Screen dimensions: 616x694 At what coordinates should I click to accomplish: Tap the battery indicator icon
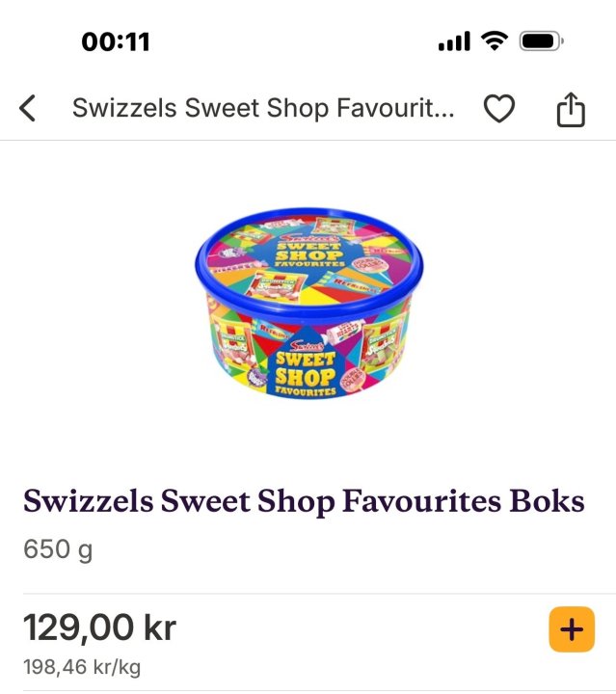pyautogui.click(x=541, y=41)
